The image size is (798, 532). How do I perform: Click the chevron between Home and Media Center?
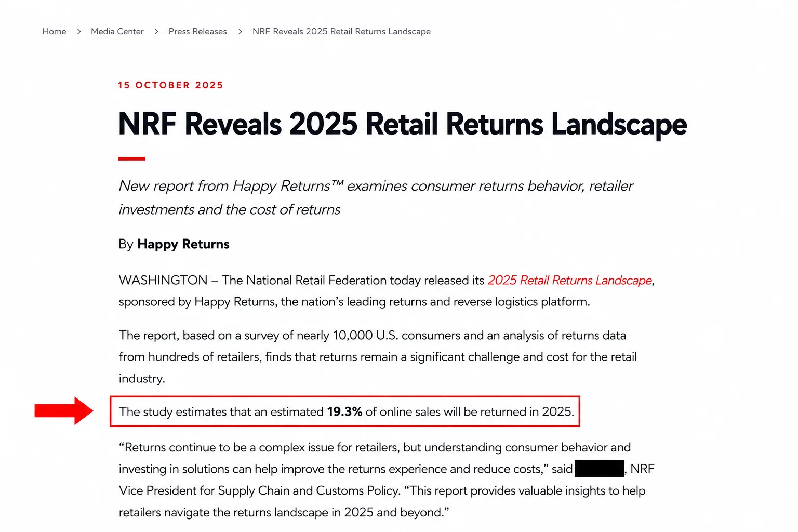(x=79, y=32)
